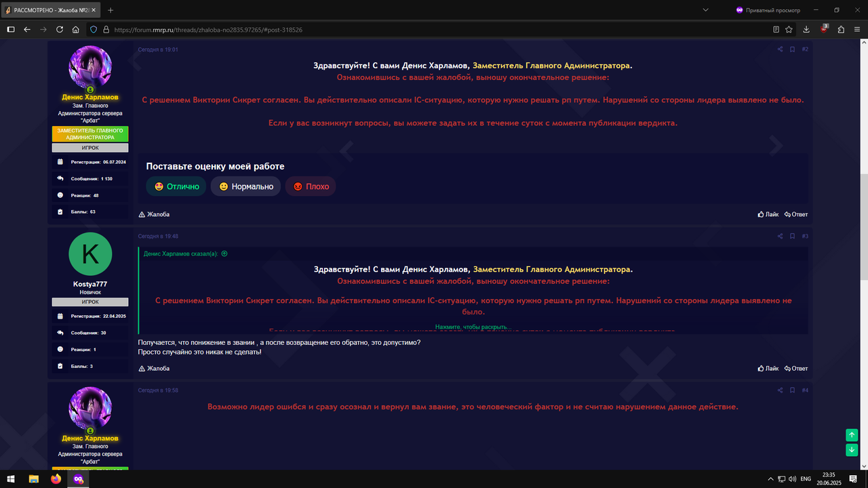868x488 pixels.
Task: Click the Жалоба report icon under post #3
Action: pyautogui.click(x=155, y=368)
